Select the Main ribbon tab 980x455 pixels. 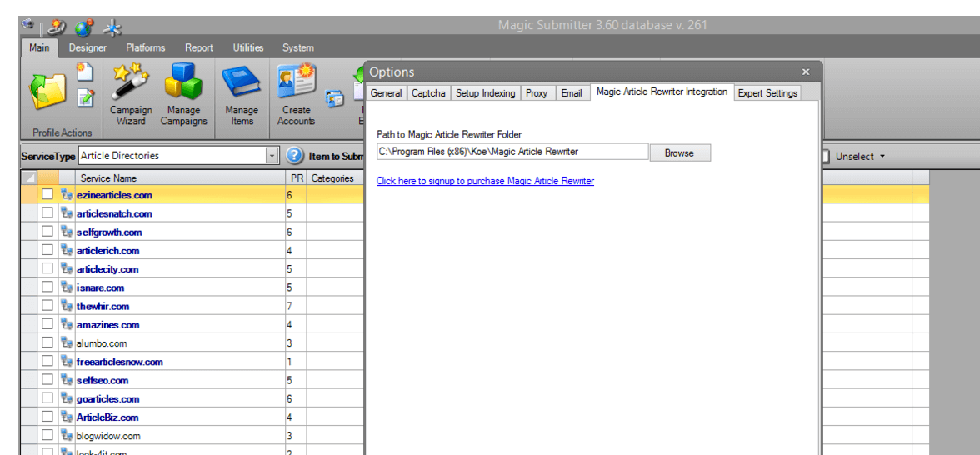point(39,47)
